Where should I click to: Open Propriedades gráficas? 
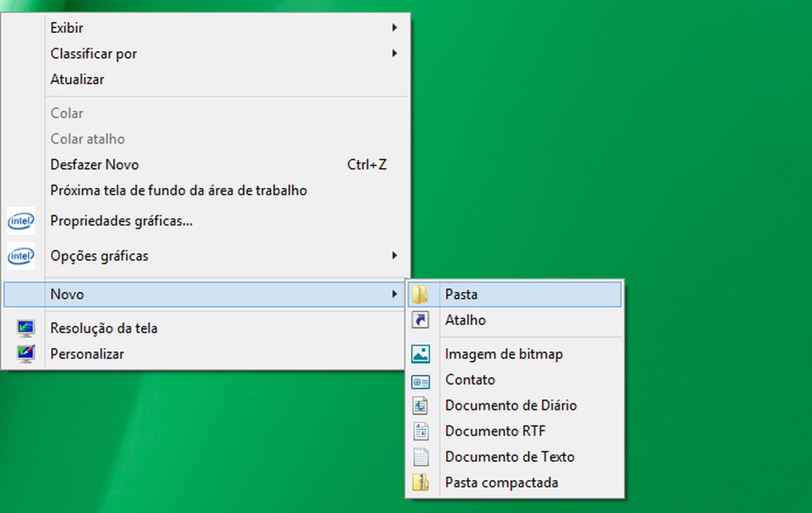coord(118,221)
